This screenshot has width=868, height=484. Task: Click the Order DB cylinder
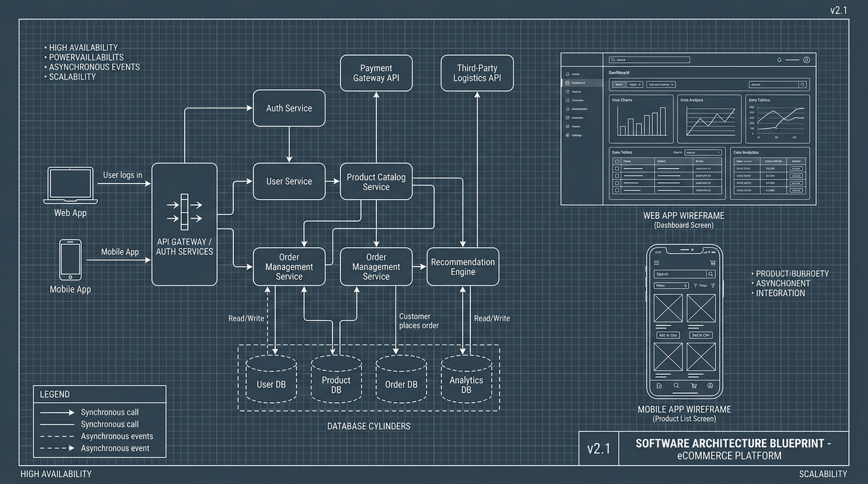pos(401,379)
